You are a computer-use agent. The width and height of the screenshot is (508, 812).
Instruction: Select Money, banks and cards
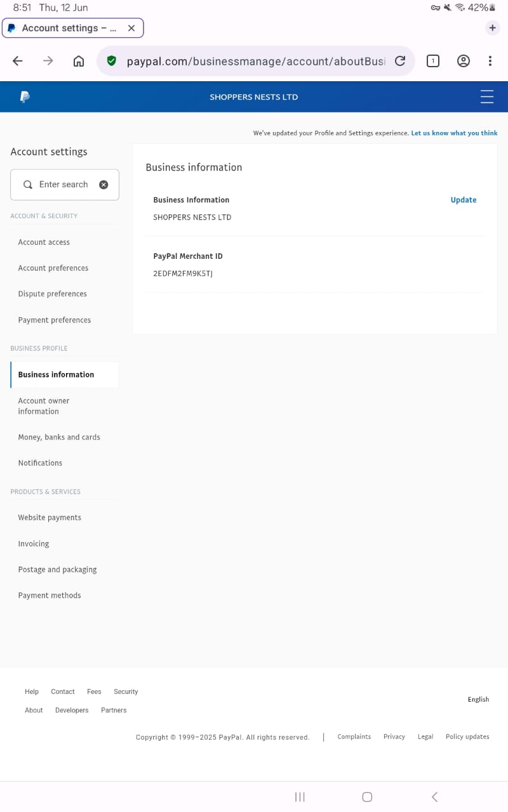(59, 437)
